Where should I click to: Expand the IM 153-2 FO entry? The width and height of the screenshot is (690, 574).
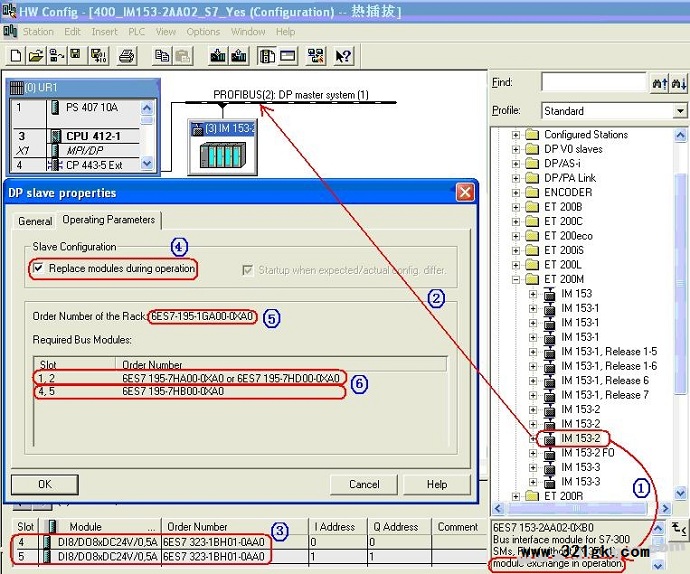coord(533,453)
